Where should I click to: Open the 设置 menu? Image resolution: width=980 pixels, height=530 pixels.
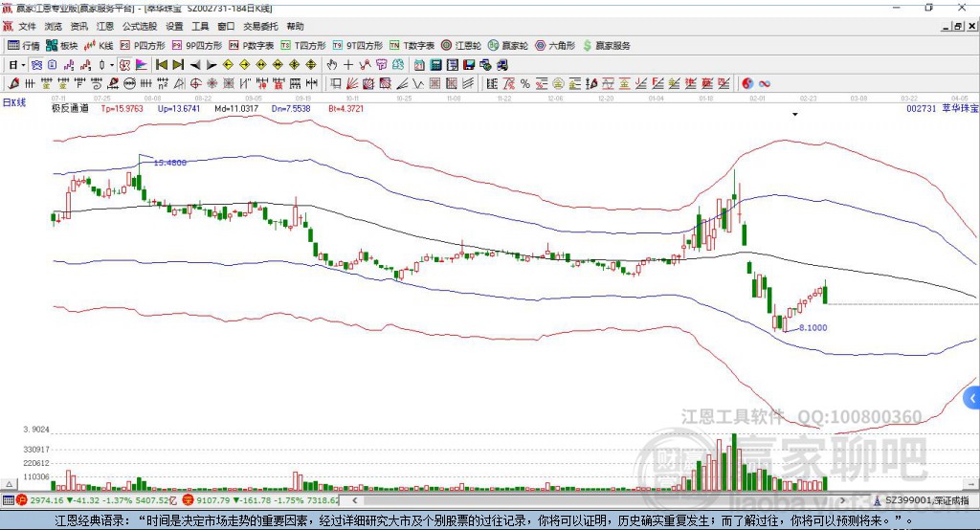(174, 26)
